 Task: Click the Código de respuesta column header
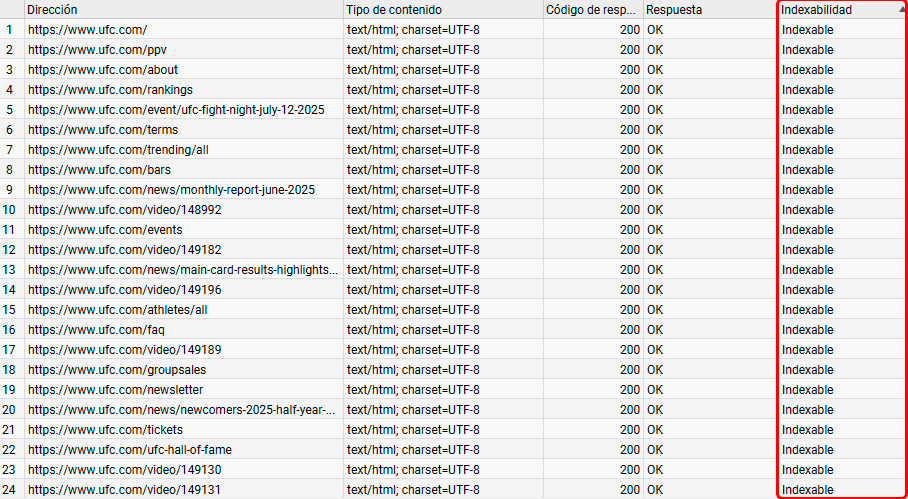tap(591, 9)
